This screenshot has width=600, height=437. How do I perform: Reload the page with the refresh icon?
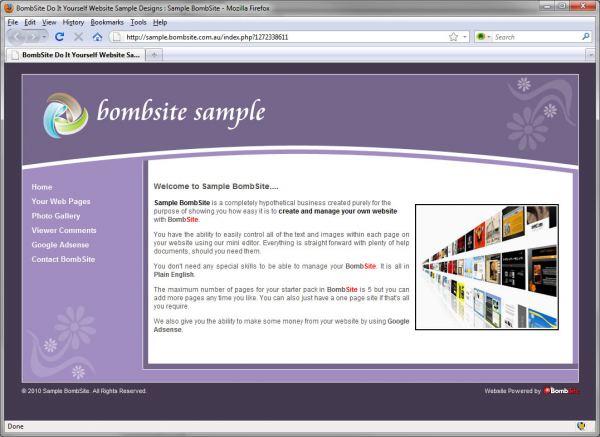tap(59, 37)
